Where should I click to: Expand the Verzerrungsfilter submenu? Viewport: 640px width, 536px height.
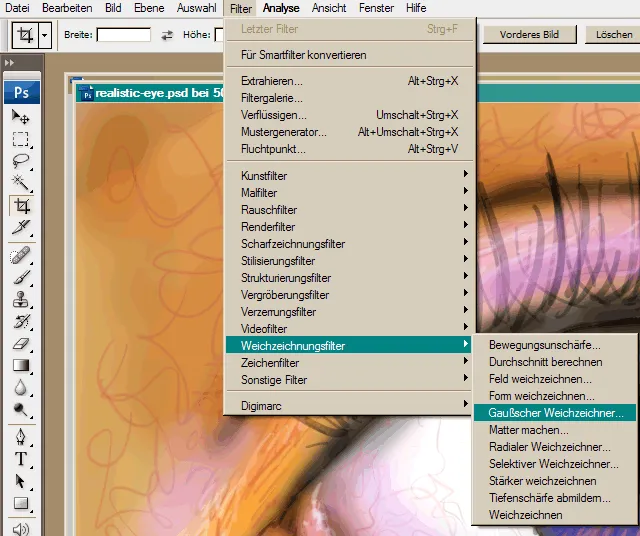click(350, 312)
